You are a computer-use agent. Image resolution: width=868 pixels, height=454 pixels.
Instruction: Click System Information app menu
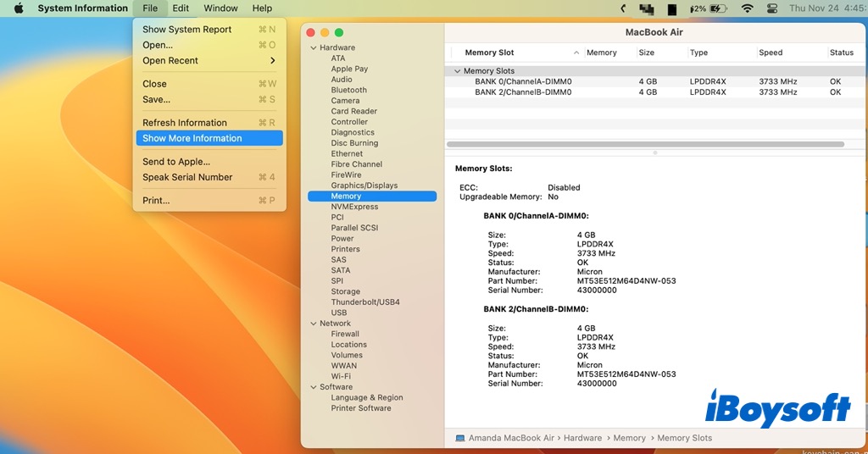[x=82, y=8]
